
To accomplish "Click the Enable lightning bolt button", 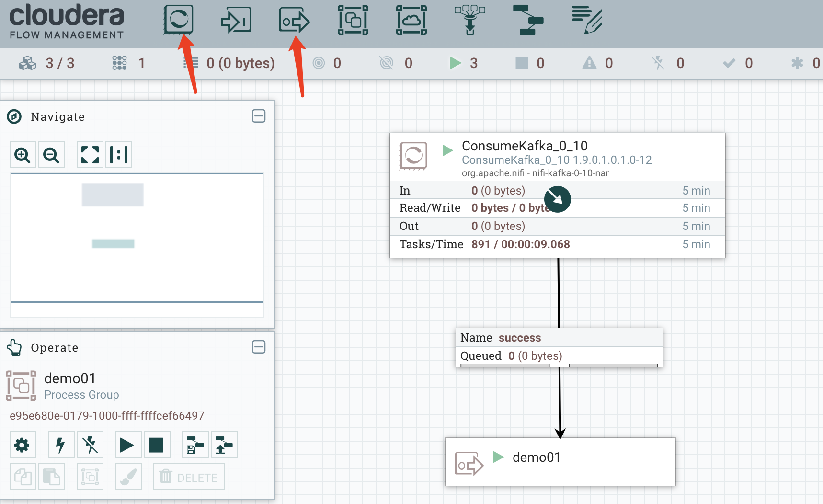I will (x=61, y=445).
